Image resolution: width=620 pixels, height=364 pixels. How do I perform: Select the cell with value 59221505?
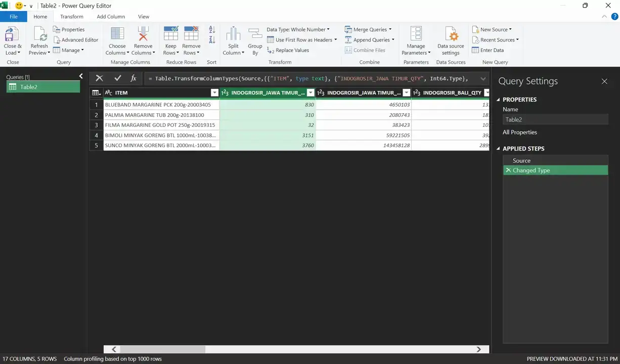(364, 135)
